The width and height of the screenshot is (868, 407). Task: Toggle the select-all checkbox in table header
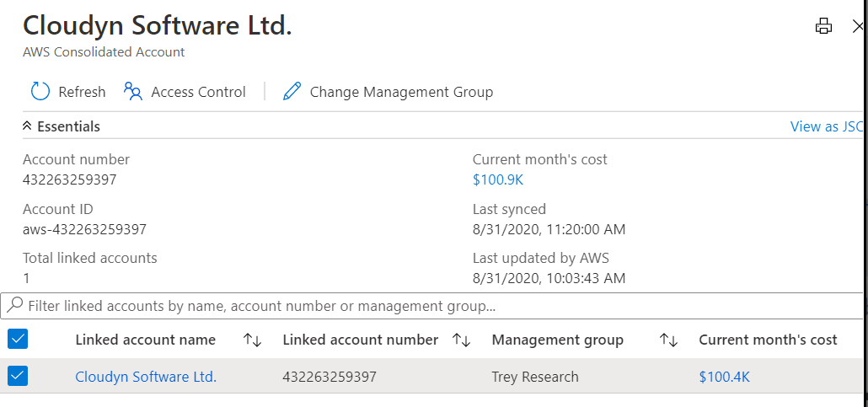pyautogui.click(x=18, y=339)
